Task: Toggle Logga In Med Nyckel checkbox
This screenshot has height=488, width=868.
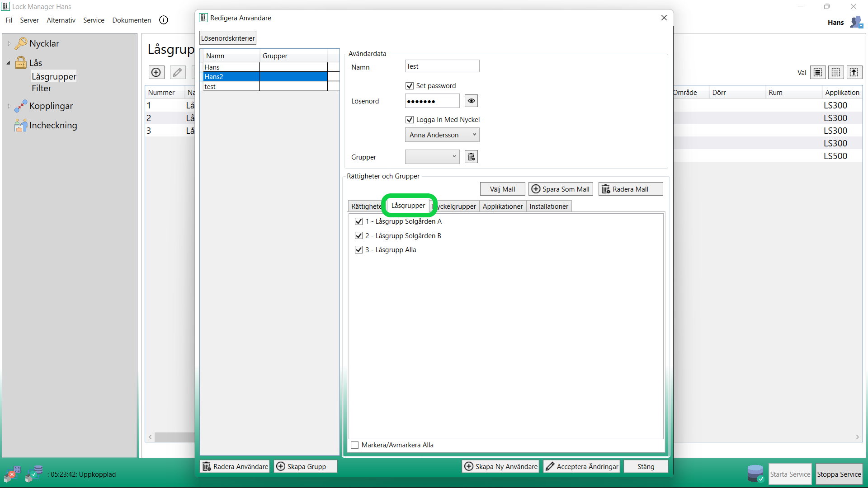Action: pyautogui.click(x=410, y=120)
